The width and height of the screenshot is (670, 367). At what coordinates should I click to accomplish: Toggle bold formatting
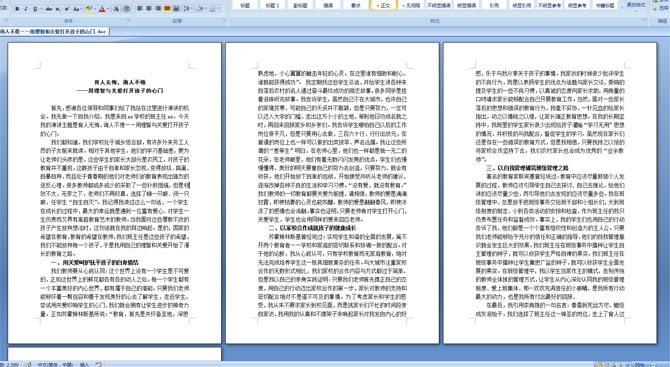tap(17, 9)
